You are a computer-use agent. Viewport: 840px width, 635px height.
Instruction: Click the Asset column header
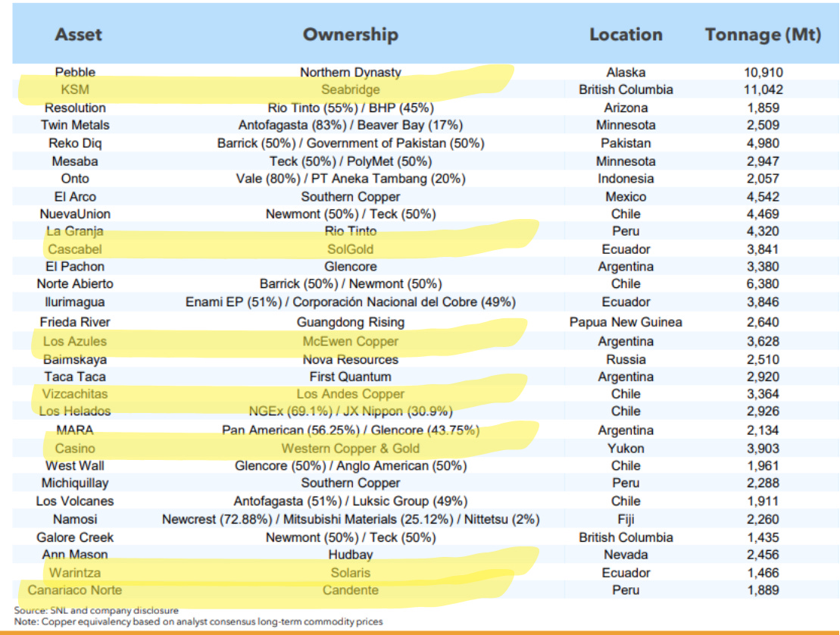click(x=78, y=34)
